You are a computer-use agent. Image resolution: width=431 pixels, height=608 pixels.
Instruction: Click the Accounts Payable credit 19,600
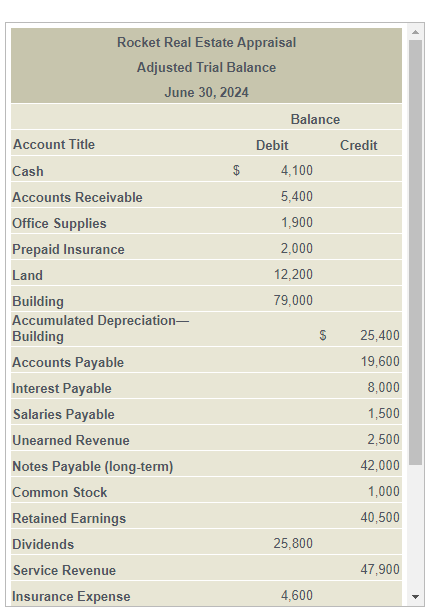click(x=380, y=361)
